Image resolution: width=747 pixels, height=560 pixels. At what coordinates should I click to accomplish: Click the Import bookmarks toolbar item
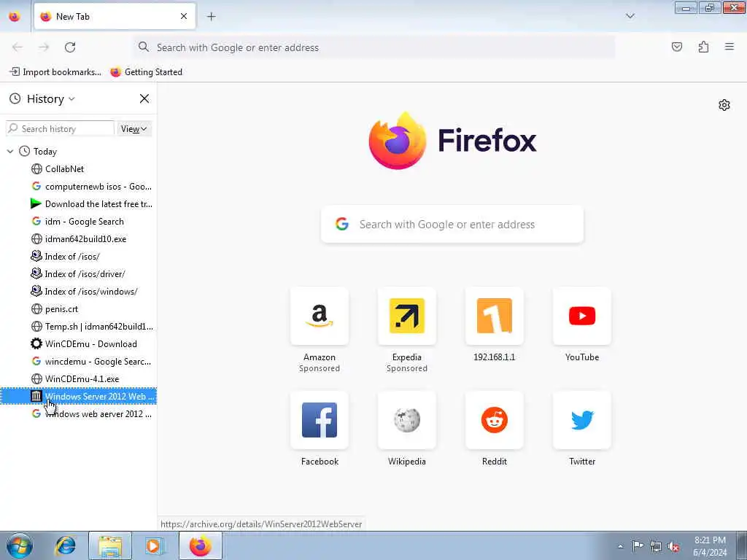(x=55, y=72)
